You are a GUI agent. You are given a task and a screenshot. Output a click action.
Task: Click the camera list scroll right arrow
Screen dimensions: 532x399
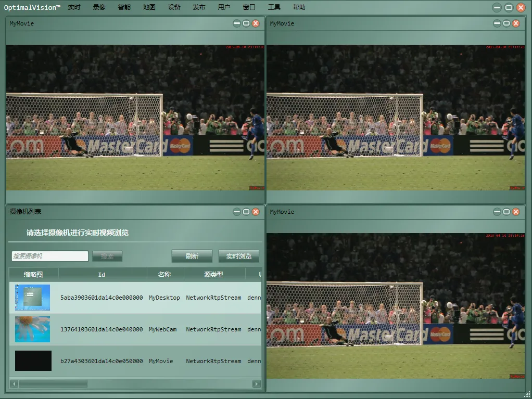(257, 384)
